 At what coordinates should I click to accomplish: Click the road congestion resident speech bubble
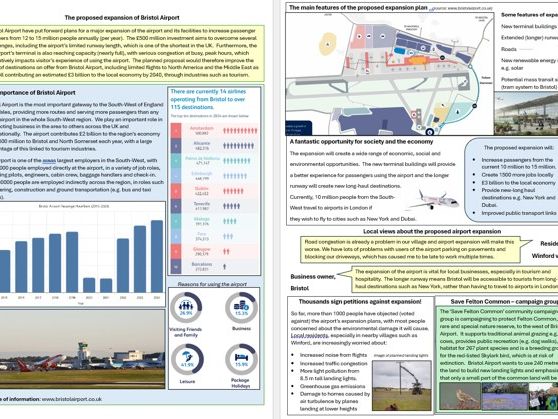point(410,249)
